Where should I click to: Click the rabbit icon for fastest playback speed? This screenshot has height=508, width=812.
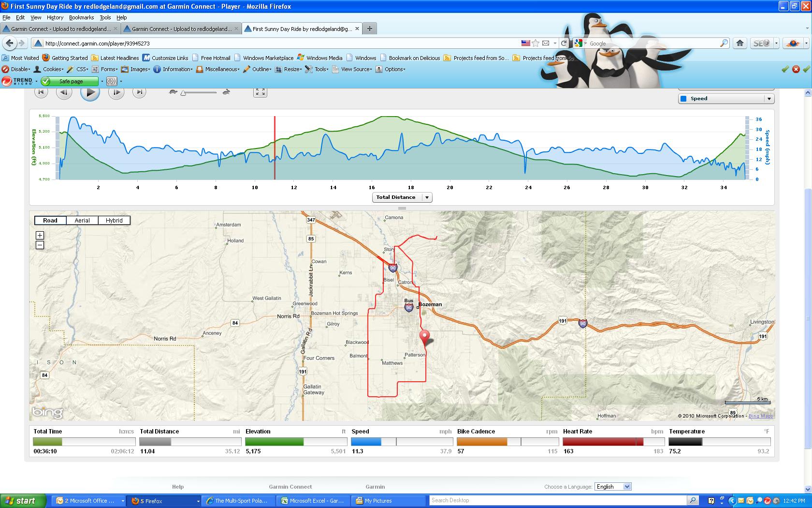[x=225, y=91]
